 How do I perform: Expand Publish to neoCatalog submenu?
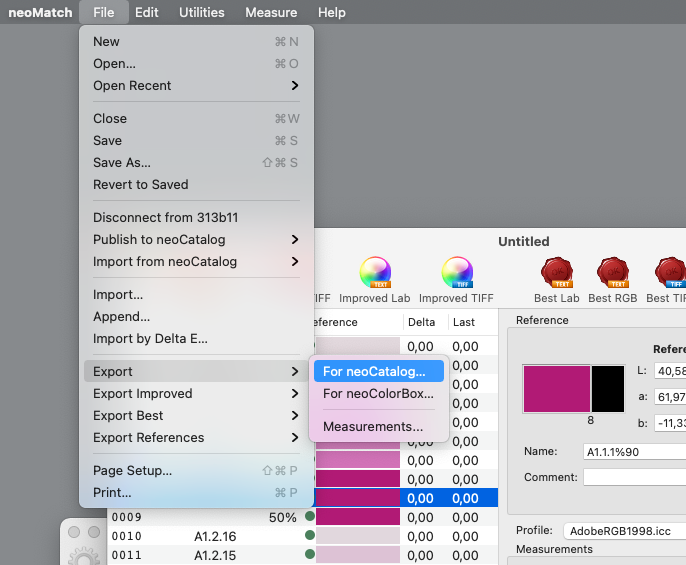click(x=196, y=239)
